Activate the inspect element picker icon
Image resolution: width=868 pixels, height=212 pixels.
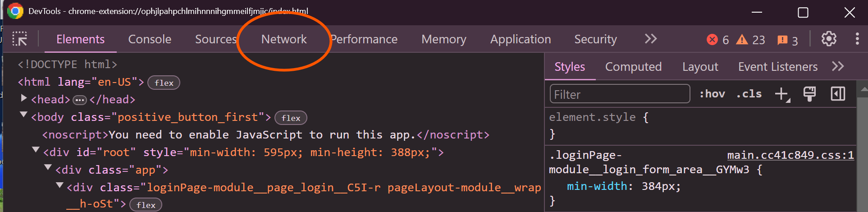19,39
